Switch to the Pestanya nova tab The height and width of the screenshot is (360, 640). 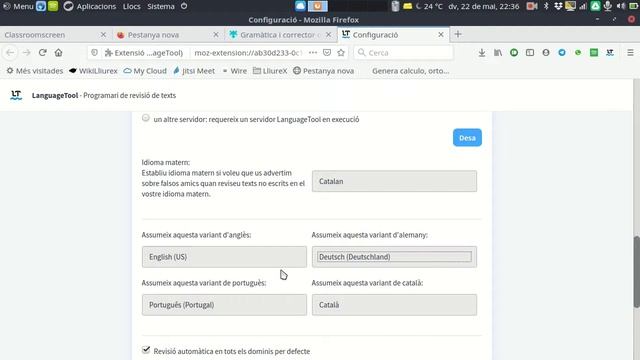167,35
